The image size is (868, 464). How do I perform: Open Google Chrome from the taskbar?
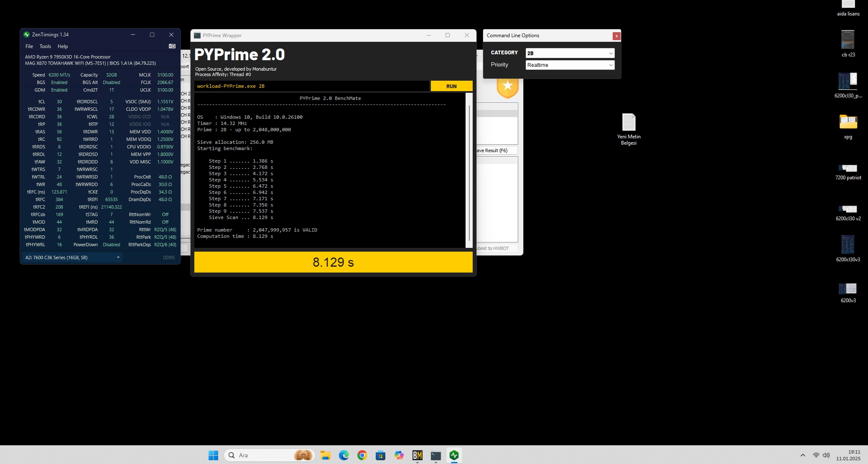coord(362,455)
